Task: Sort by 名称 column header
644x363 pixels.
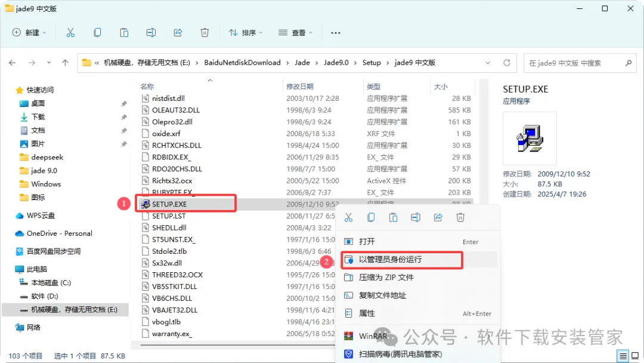Action: point(147,87)
